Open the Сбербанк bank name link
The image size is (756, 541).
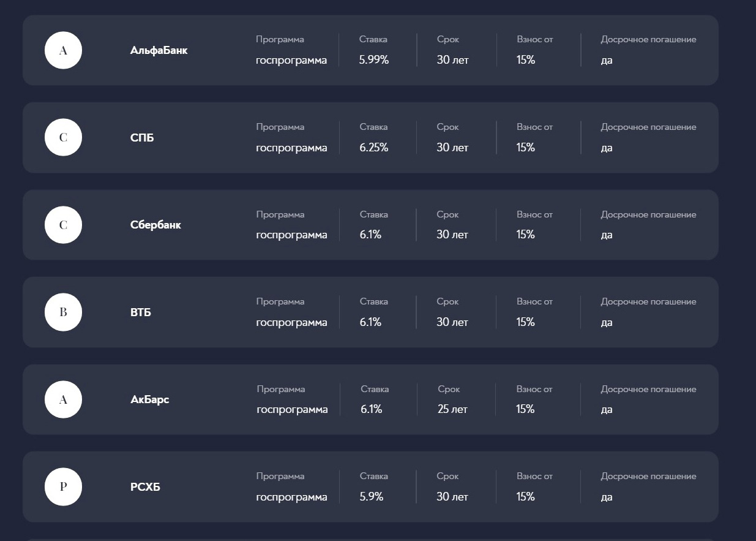point(155,225)
